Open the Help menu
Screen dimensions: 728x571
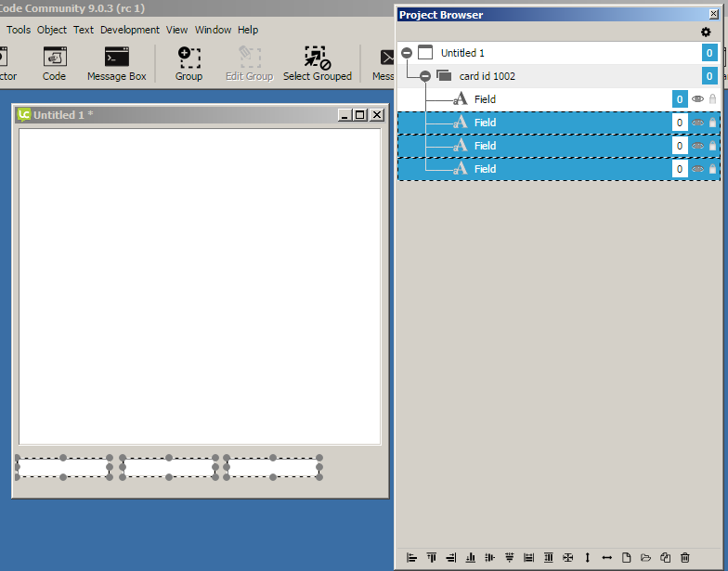(248, 30)
